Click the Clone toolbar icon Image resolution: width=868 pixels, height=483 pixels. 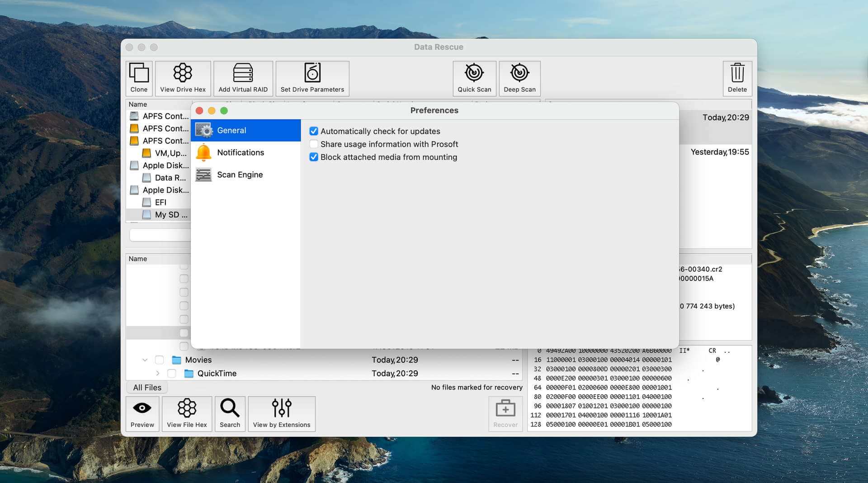[x=139, y=78]
